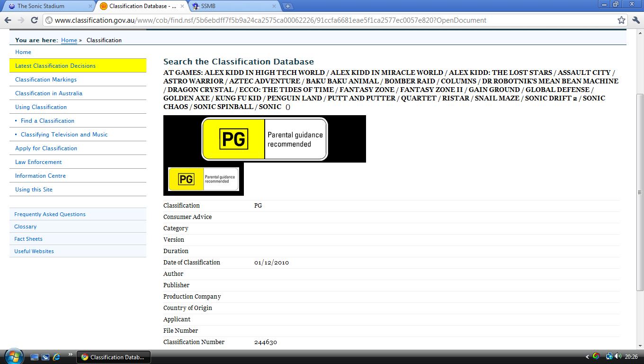The image size is (644, 364).
Task: Click the Search the Classification Database heading
Action: click(x=239, y=62)
